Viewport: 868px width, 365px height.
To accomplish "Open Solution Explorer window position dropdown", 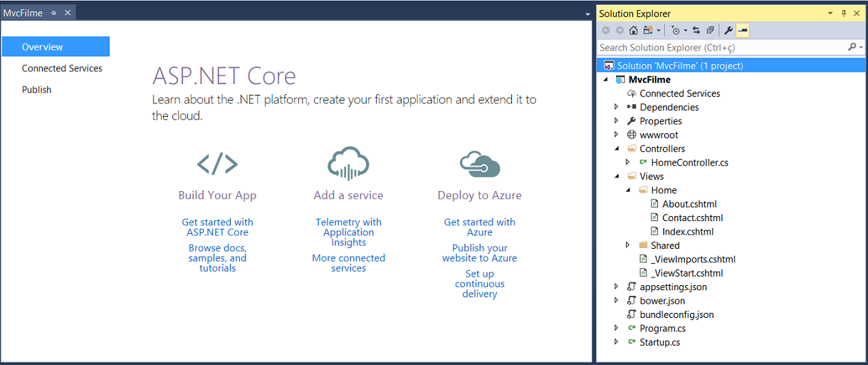I will pos(831,14).
